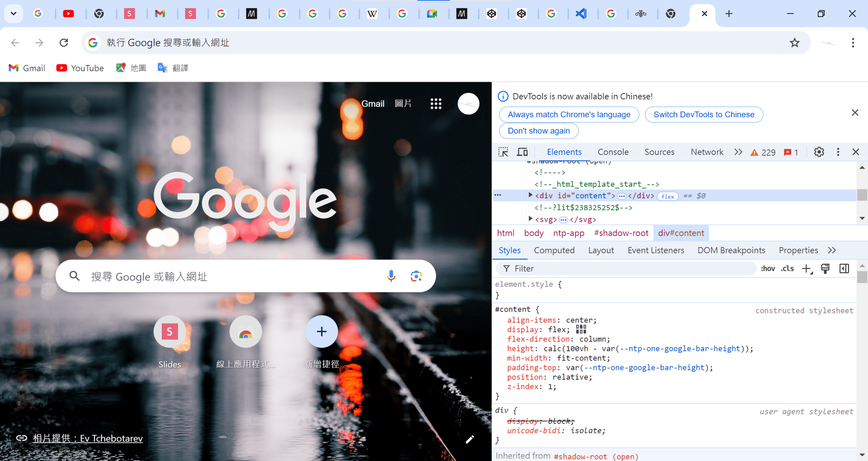
Task: Bookmark page with the star icon
Action: [x=794, y=43]
